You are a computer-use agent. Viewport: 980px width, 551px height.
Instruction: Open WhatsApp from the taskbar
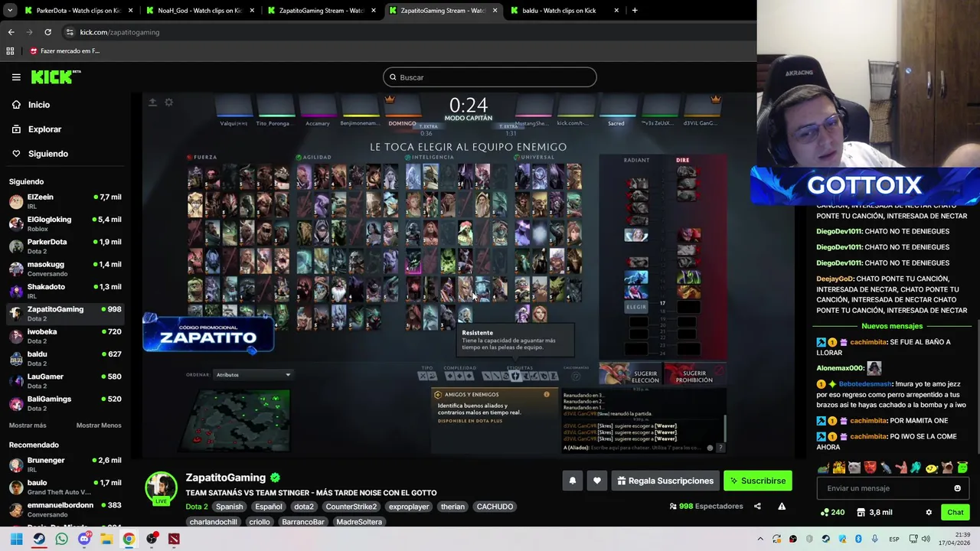61,539
